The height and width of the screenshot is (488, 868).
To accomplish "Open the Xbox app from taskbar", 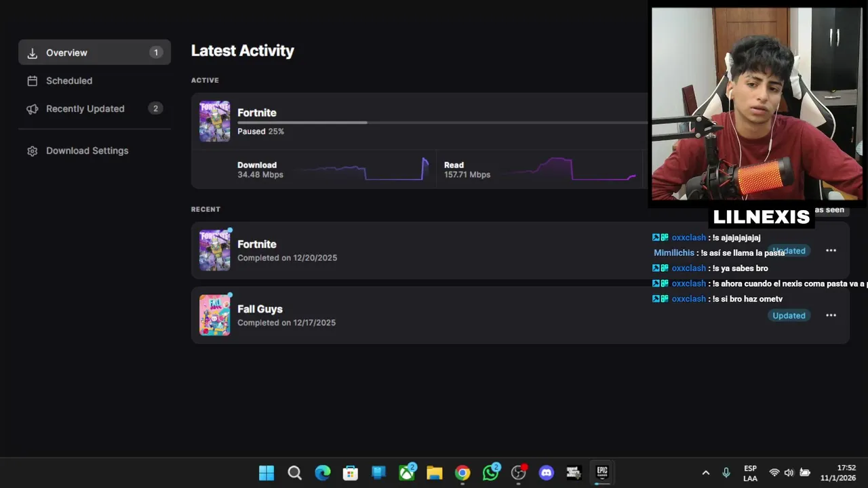I will 407,472.
